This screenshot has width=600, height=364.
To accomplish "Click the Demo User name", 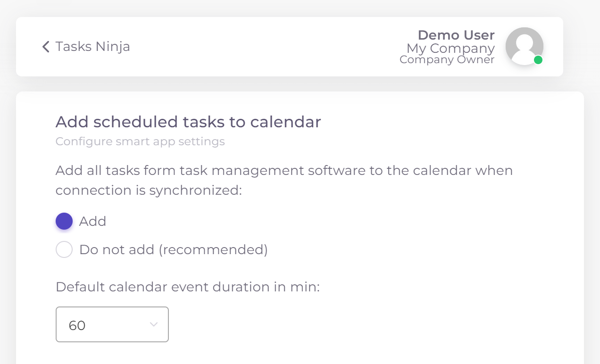I will tap(456, 35).
